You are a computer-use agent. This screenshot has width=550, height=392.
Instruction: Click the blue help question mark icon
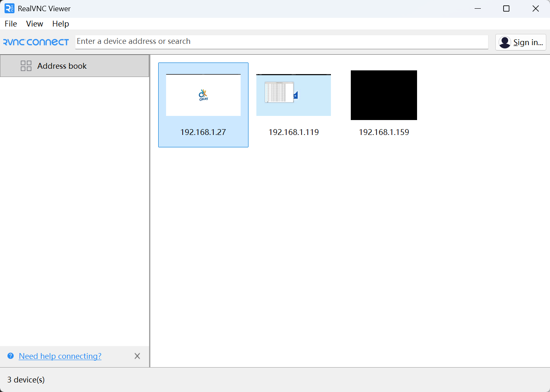pyautogui.click(x=11, y=356)
